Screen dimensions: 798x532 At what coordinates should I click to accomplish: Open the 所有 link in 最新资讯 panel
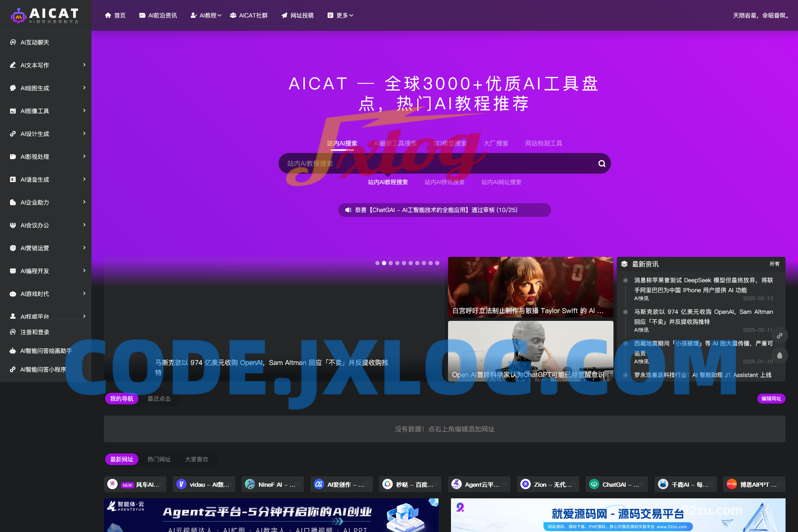[x=774, y=264]
